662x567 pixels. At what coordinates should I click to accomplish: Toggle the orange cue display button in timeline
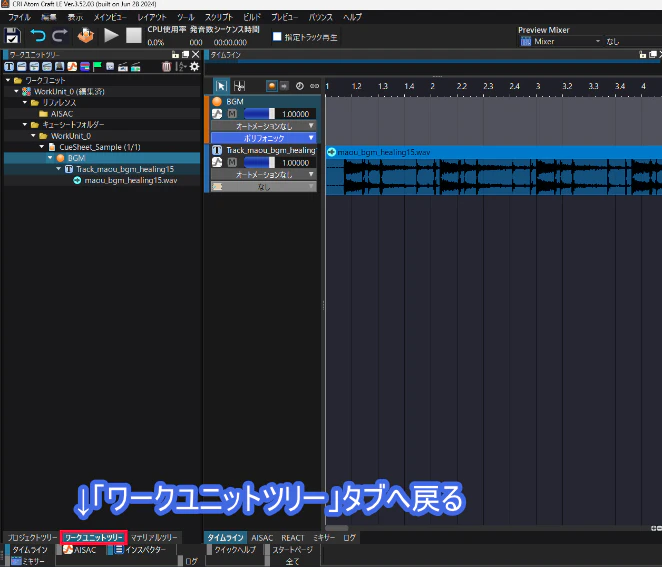click(x=272, y=86)
